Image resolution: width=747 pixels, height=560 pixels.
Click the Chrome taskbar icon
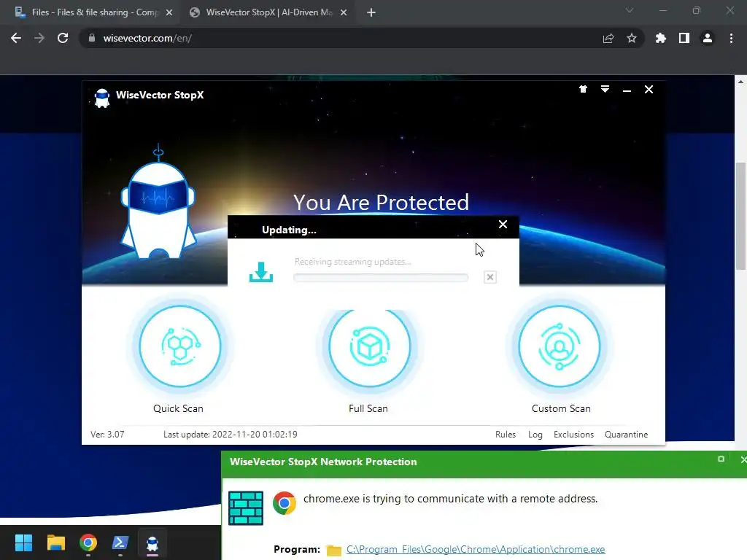[x=88, y=542]
